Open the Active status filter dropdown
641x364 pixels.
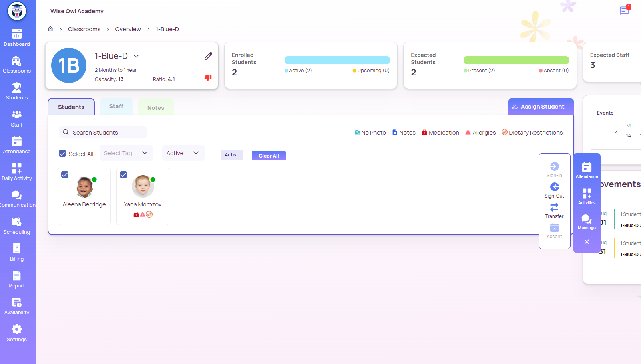(183, 153)
